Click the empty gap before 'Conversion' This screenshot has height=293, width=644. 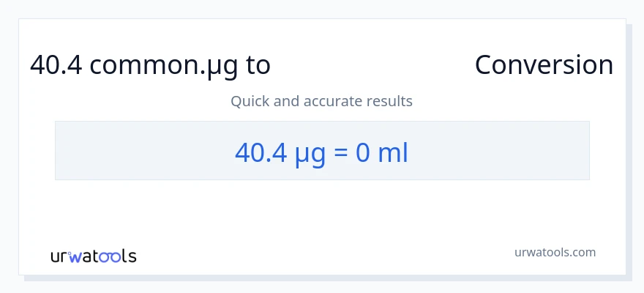[x=372, y=65]
